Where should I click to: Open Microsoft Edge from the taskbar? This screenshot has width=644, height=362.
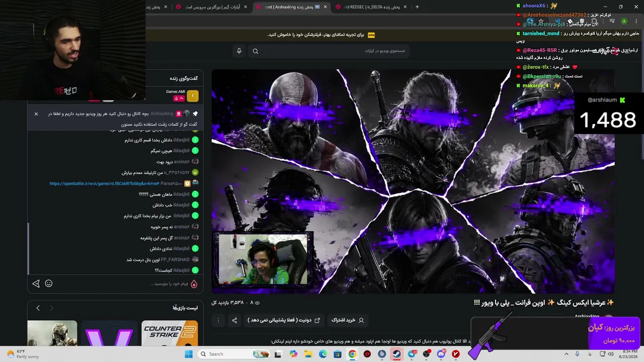point(323,354)
